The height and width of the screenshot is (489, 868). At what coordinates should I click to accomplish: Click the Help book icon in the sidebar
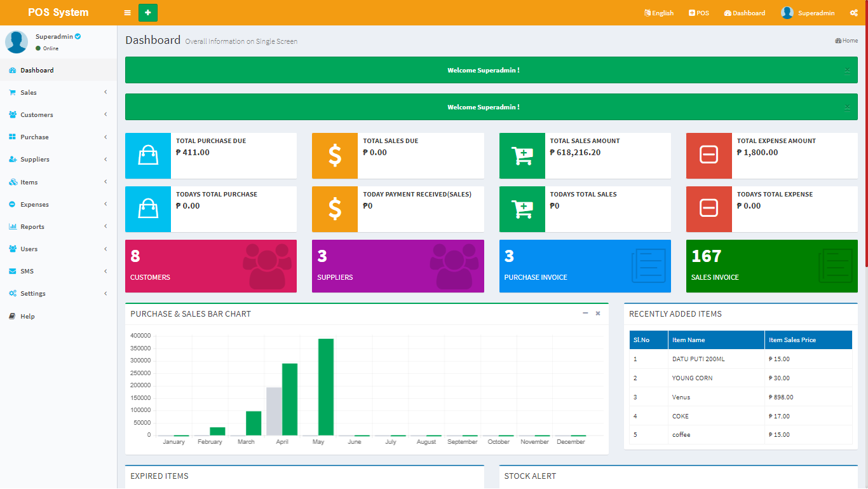[x=12, y=317]
